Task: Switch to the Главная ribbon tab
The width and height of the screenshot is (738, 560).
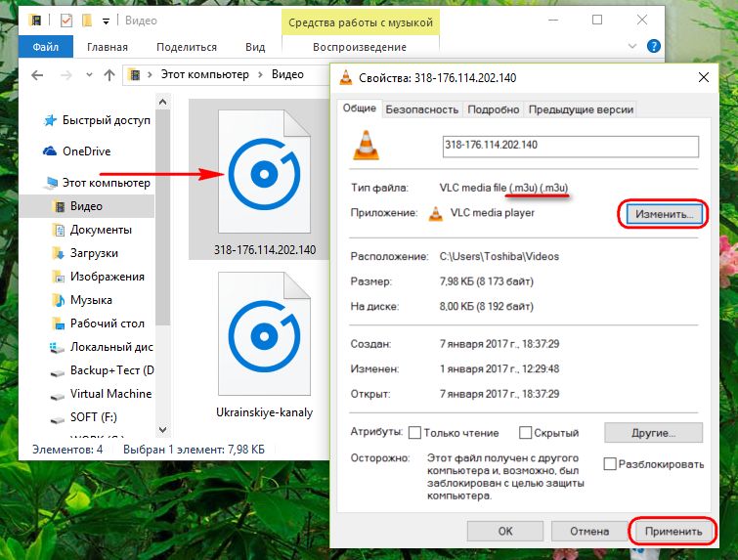Action: pos(108,47)
